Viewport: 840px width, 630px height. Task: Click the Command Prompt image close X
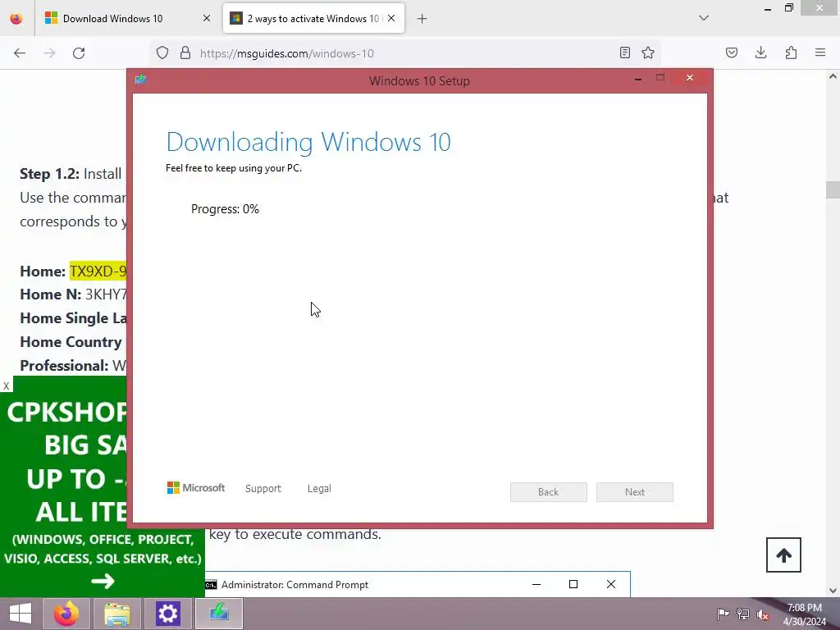point(610,584)
